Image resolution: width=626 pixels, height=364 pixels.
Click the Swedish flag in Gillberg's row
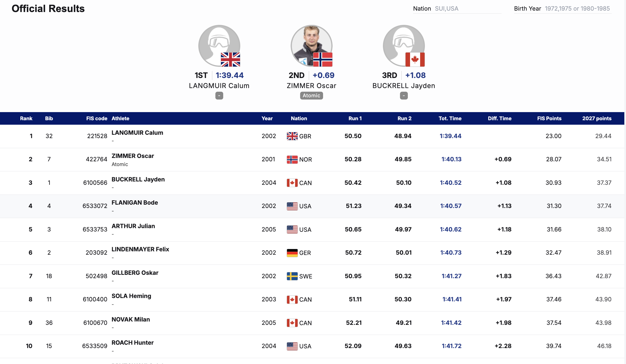pos(292,276)
